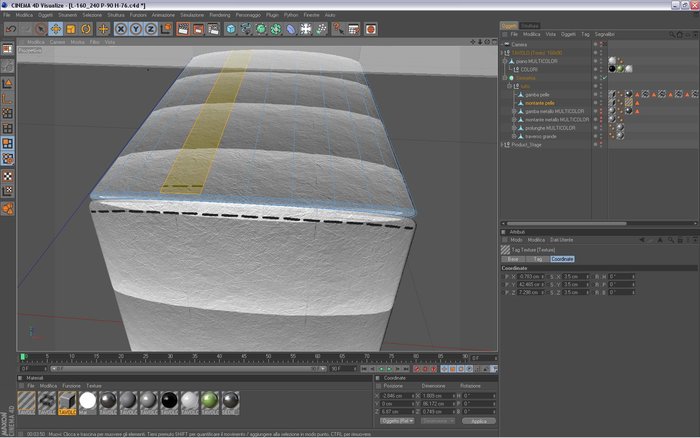This screenshot has width=700, height=438.
Task: Add a Cube primitive from the toolbar
Action: pos(231,29)
